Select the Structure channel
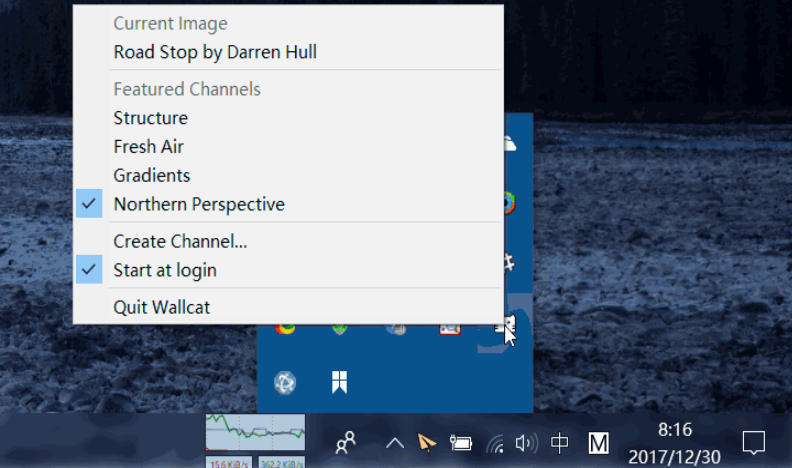792x468 pixels. pos(151,118)
